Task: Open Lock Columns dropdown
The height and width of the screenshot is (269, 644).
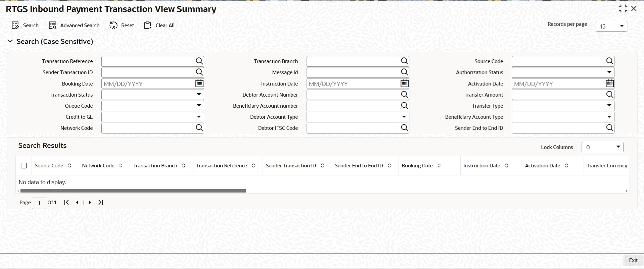Action: 602,147
